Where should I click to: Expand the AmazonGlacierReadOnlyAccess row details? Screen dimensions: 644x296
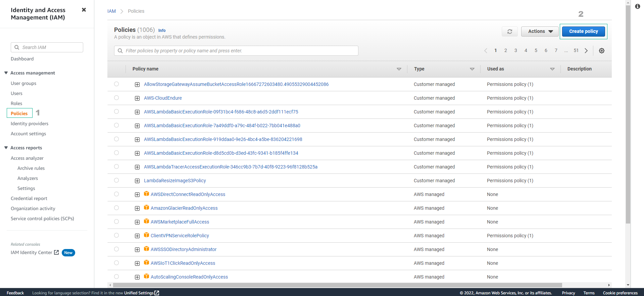click(137, 208)
